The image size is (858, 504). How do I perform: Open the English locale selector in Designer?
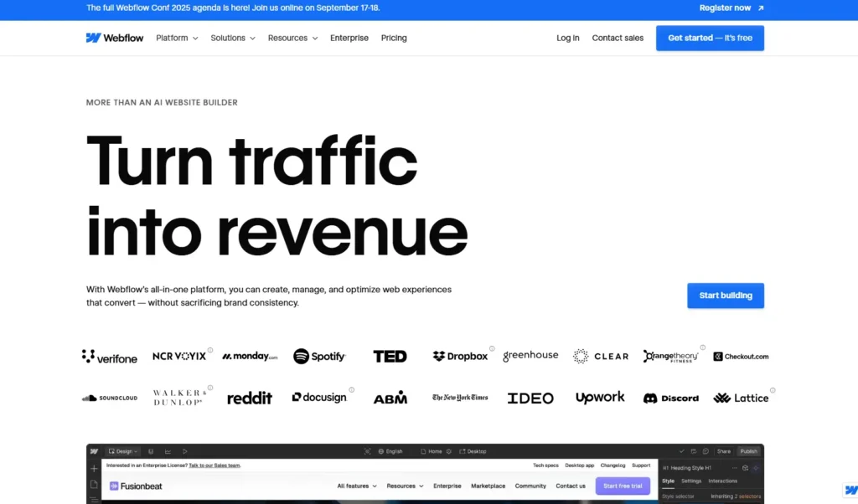pos(390,451)
